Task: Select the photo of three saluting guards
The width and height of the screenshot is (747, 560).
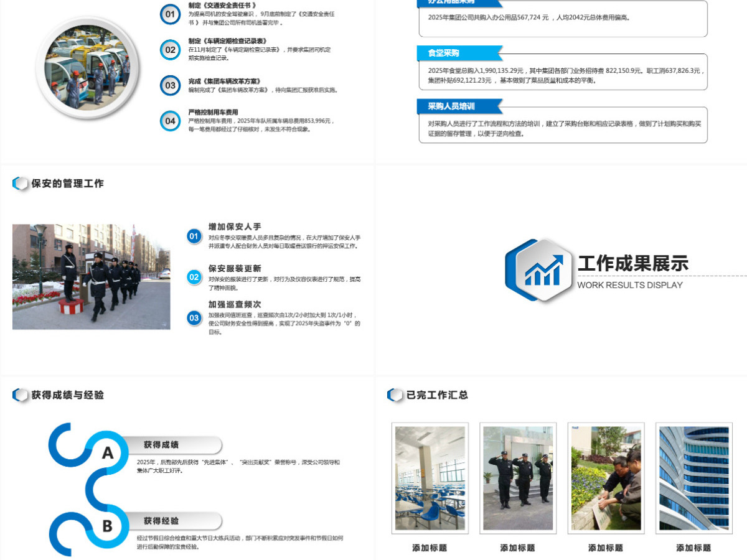Action: [518, 478]
